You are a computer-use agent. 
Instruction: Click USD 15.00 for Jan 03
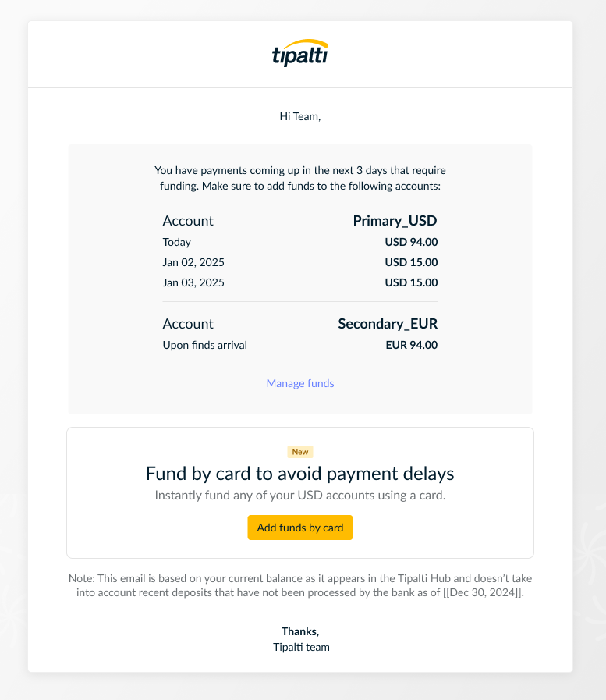411,282
